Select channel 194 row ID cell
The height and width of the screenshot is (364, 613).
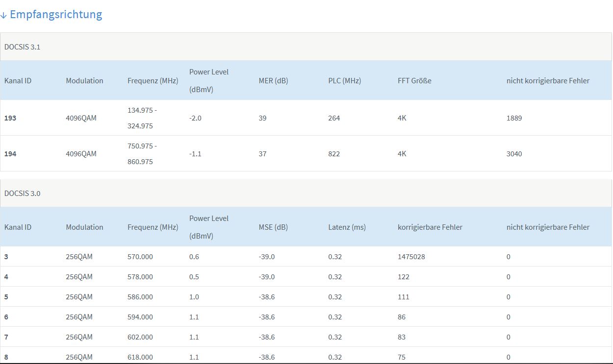click(x=10, y=154)
